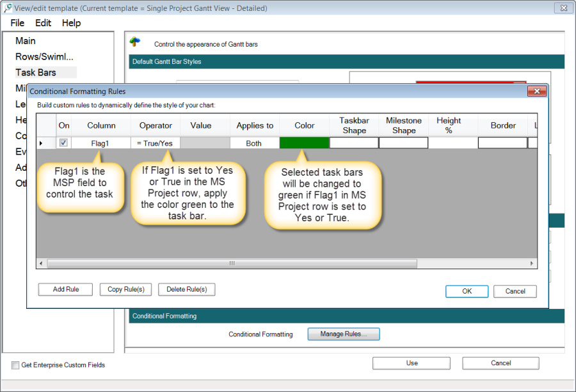Image resolution: width=576 pixels, height=392 pixels.
Task: Click the Gantt bars appearance icon
Action: click(x=135, y=42)
